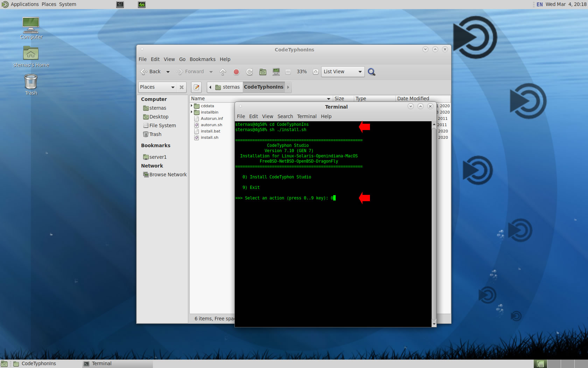This screenshot has height=368, width=588.
Task: Open the file manager Edit menu
Action: (x=155, y=59)
